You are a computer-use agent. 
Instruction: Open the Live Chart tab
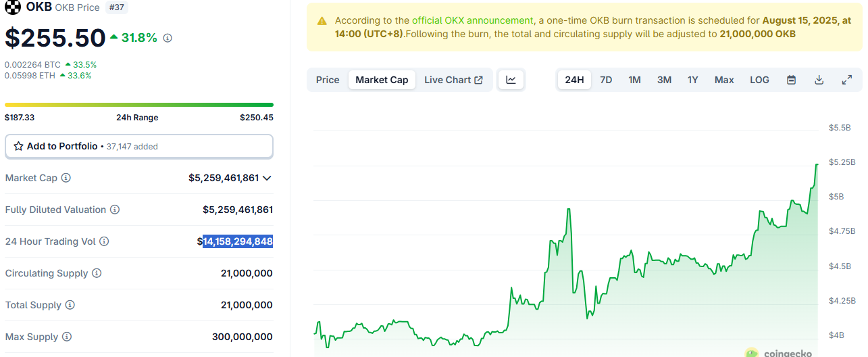453,80
